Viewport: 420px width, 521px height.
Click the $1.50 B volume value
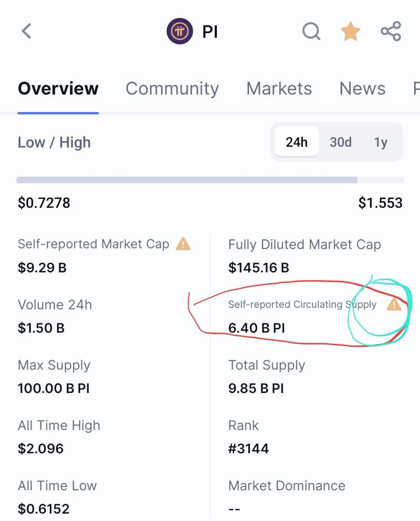[x=41, y=328]
